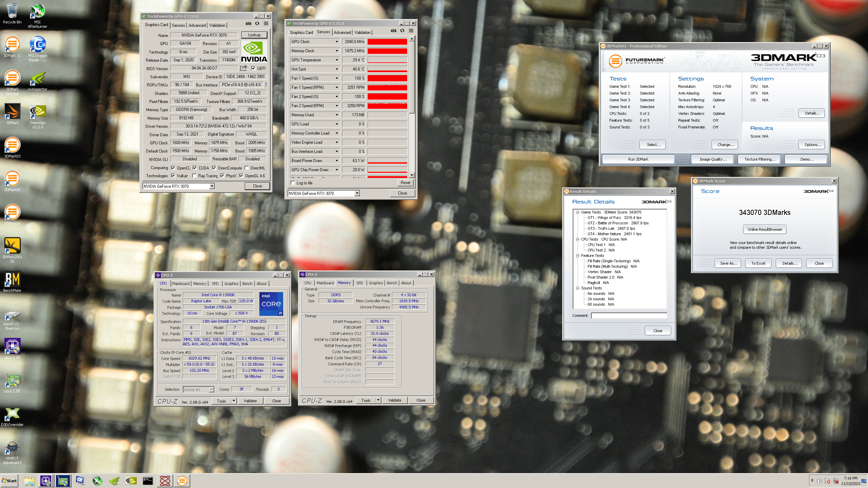Screen dimensions: 868x488
Task: Click the To Excel button in 3DMark Score
Action: pyautogui.click(x=758, y=263)
